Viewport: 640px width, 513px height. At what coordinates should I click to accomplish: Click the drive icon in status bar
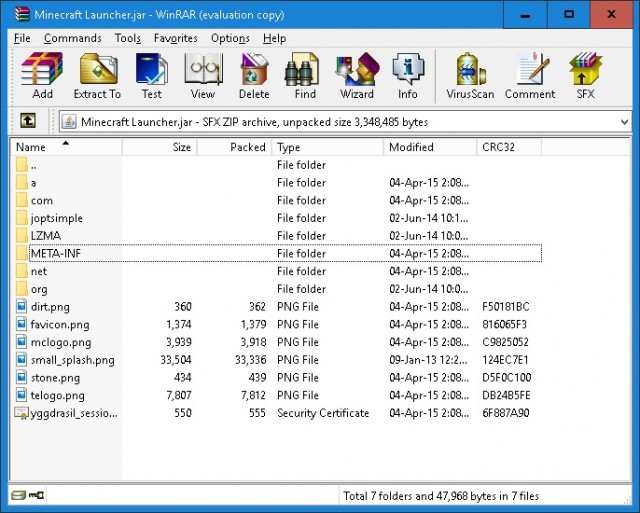[x=18, y=495]
